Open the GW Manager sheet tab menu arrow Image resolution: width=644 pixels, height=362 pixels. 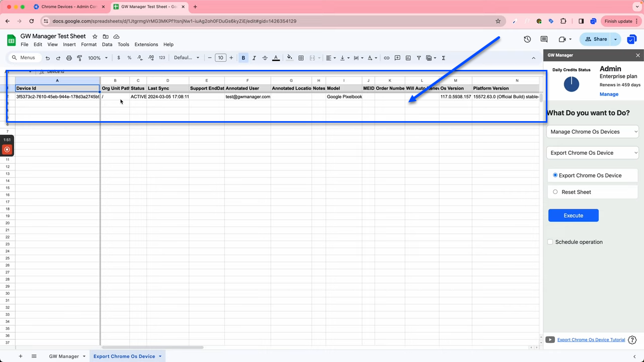(x=84, y=356)
